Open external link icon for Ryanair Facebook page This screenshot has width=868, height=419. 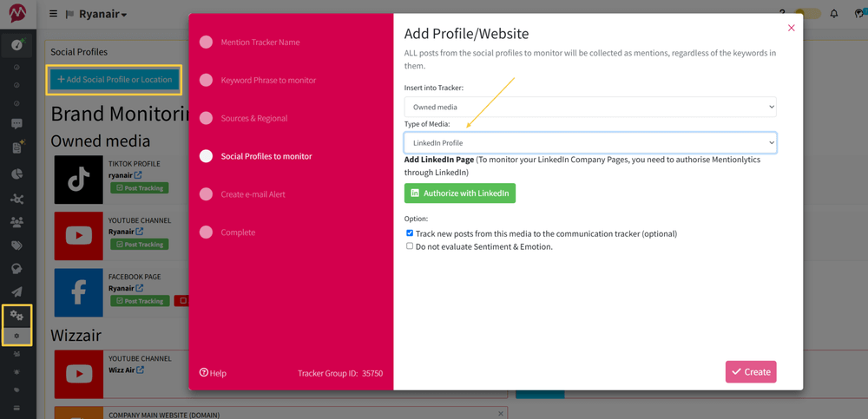click(140, 288)
